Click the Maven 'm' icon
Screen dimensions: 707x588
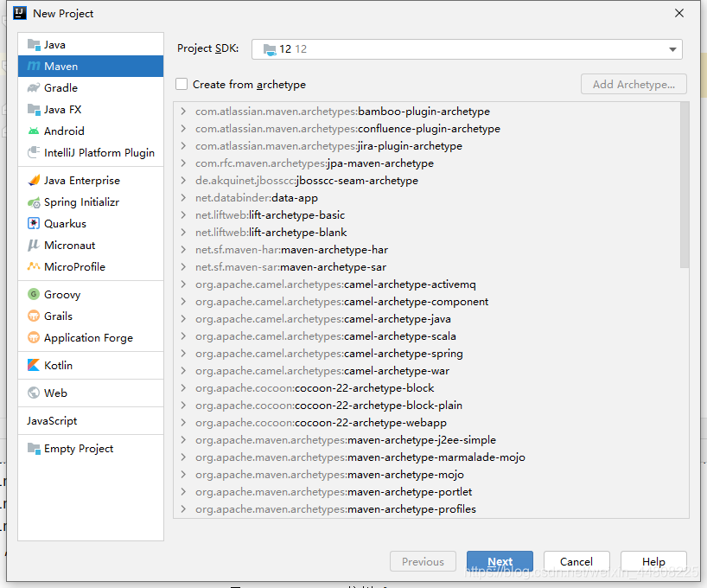pos(34,67)
